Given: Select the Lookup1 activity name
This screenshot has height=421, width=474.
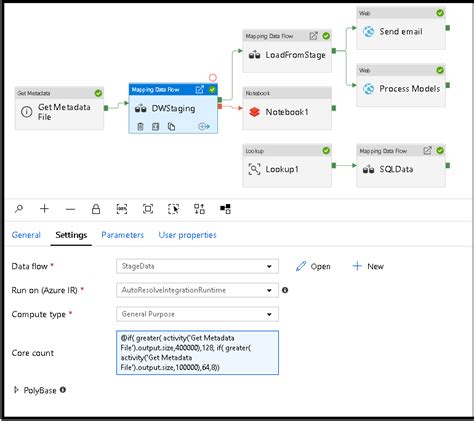Looking at the screenshot, I should pyautogui.click(x=282, y=169).
